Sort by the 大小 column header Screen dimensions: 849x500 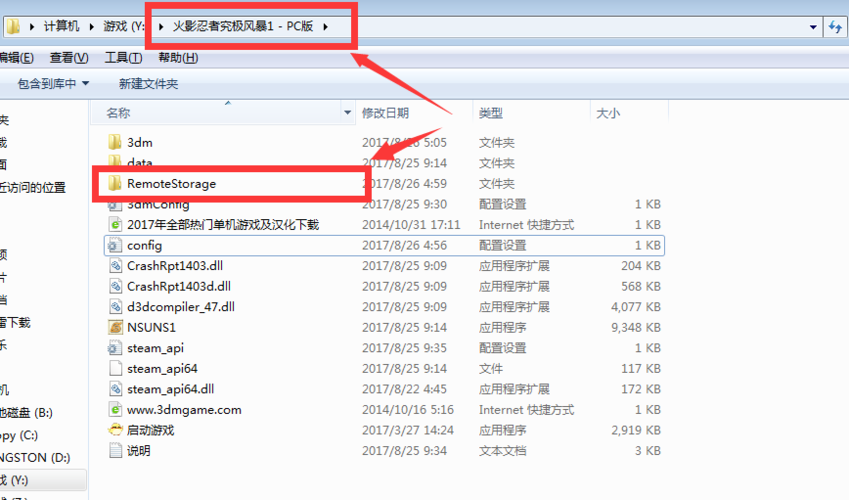point(608,113)
